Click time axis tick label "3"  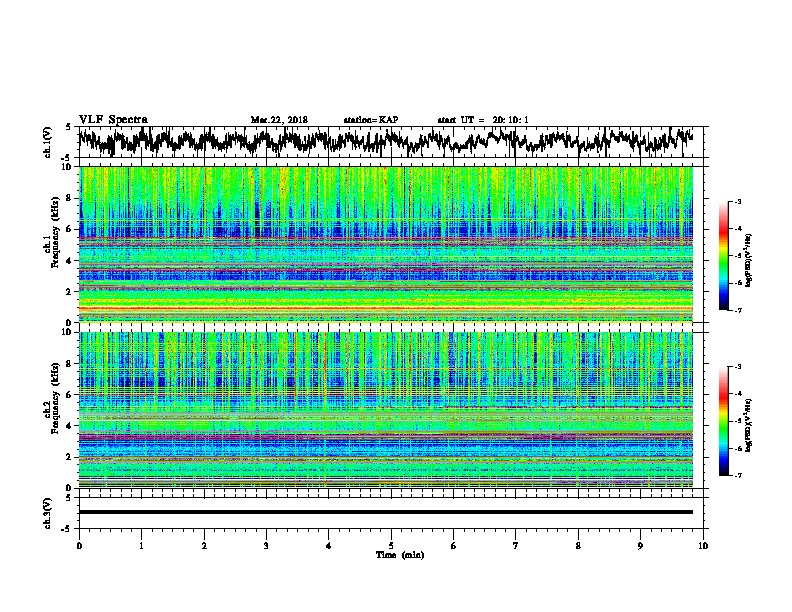[266, 546]
